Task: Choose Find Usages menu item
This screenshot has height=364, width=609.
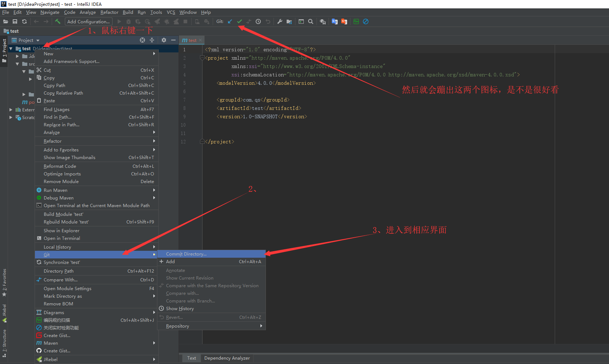Action: click(x=97, y=109)
